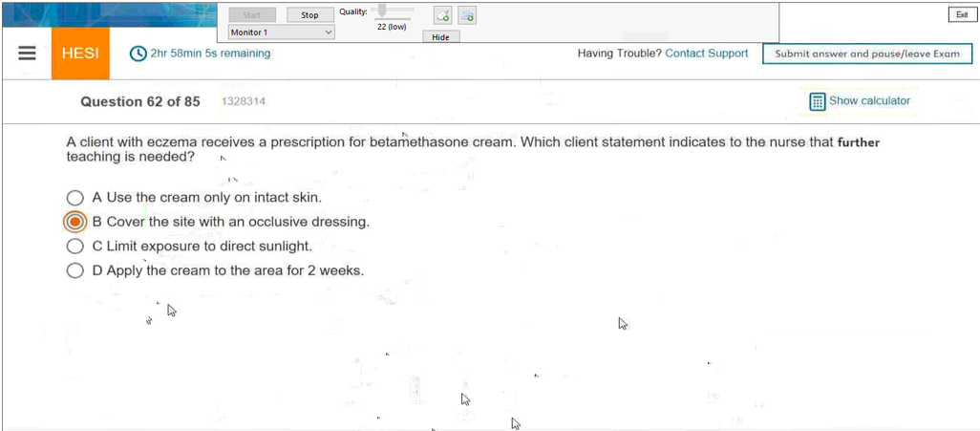
Task: Click the clock icon beside remaining time
Action: [138, 54]
